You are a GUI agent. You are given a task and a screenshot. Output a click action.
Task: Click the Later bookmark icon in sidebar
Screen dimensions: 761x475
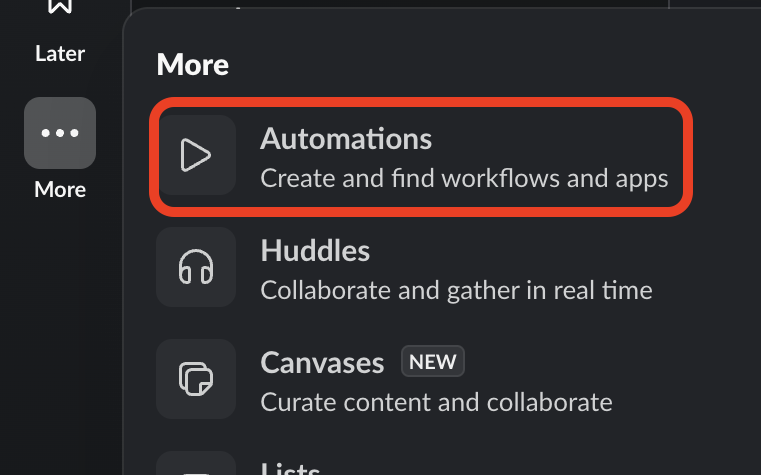tap(60, 8)
